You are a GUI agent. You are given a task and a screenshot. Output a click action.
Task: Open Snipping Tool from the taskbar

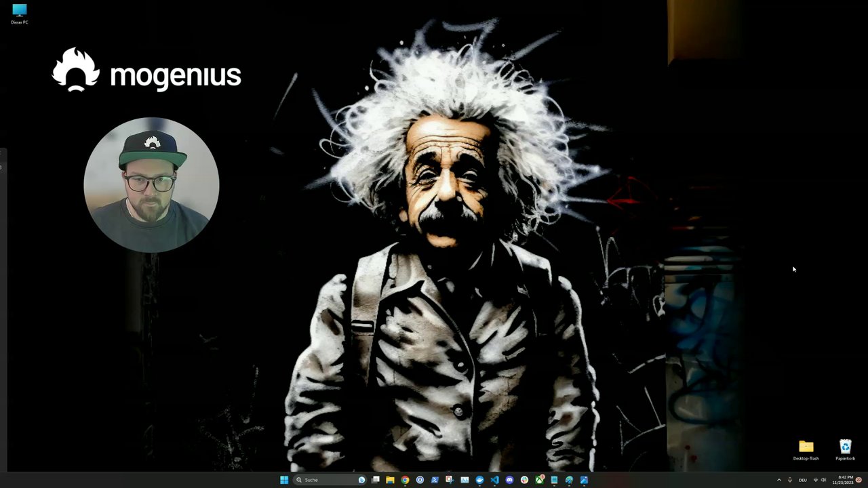(450, 480)
